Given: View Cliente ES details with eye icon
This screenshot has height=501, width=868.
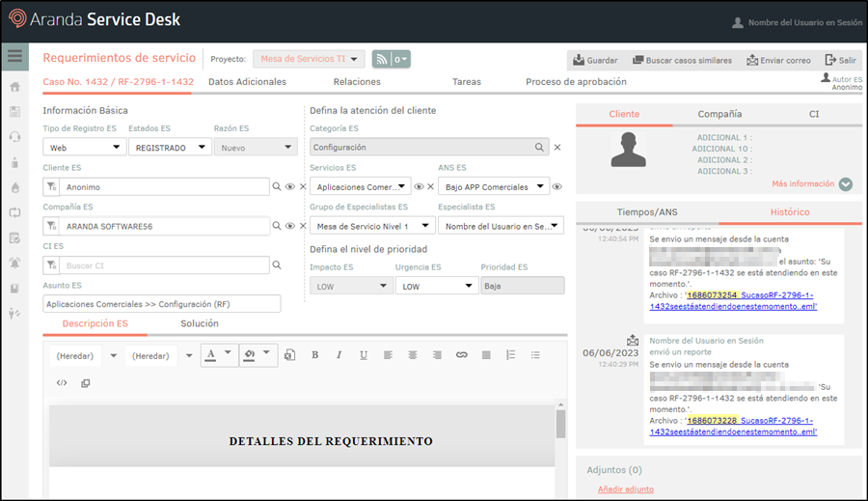Looking at the screenshot, I should (290, 186).
